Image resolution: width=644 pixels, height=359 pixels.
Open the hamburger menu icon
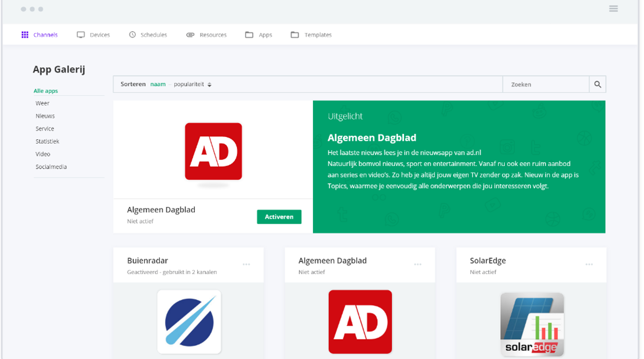click(613, 9)
